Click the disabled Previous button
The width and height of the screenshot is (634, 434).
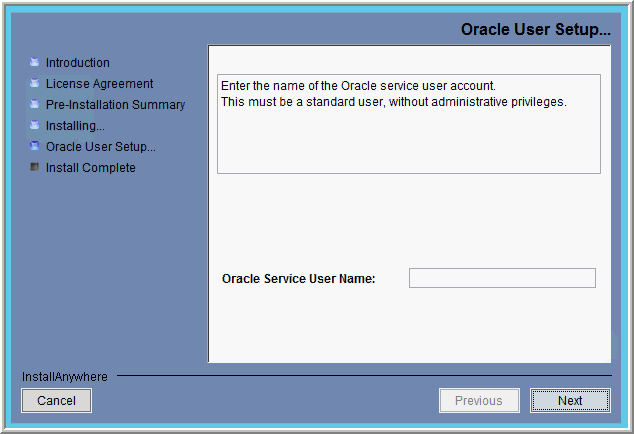(x=479, y=400)
